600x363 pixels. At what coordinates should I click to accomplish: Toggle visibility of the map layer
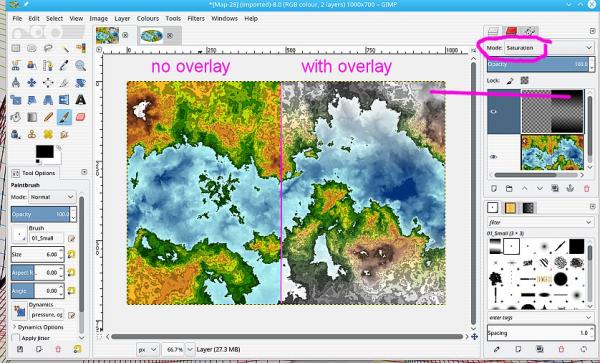(x=494, y=157)
